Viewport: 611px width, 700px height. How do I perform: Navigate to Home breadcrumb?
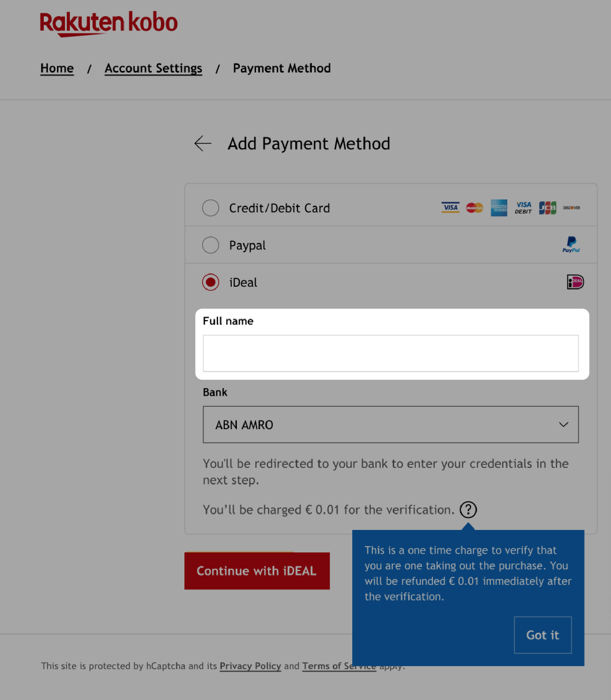tap(57, 68)
